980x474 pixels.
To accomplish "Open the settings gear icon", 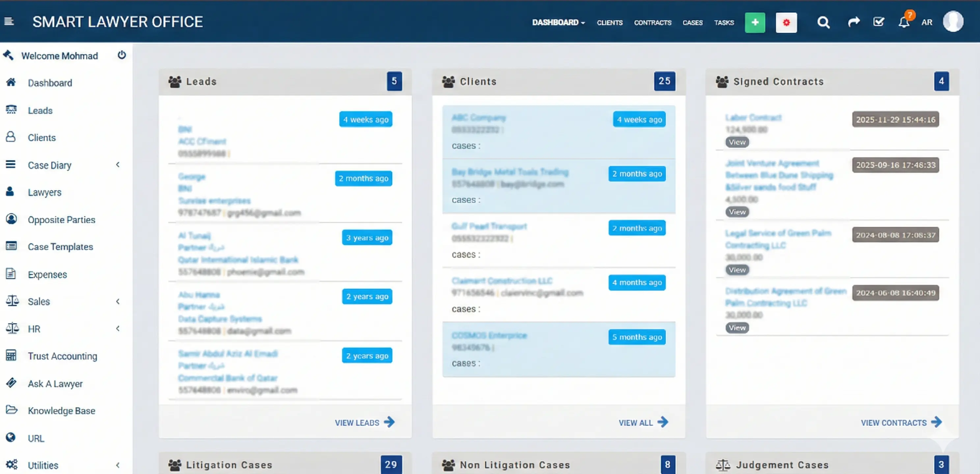I will 786,22.
